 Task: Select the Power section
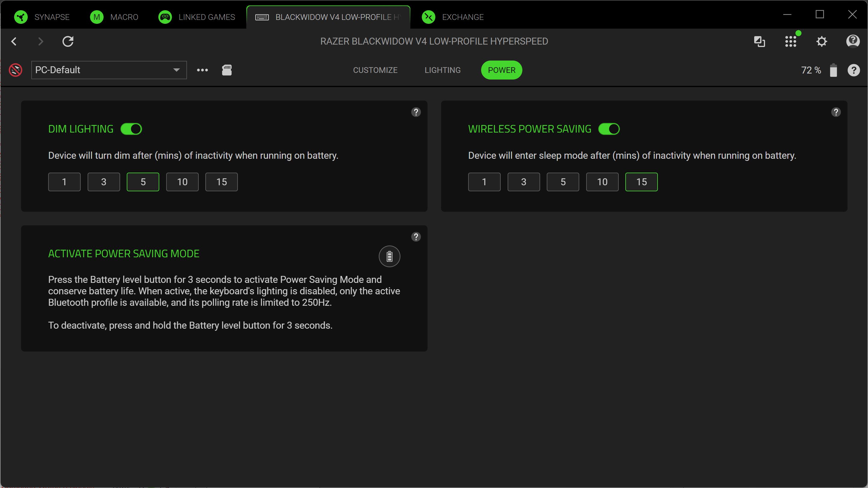502,70
